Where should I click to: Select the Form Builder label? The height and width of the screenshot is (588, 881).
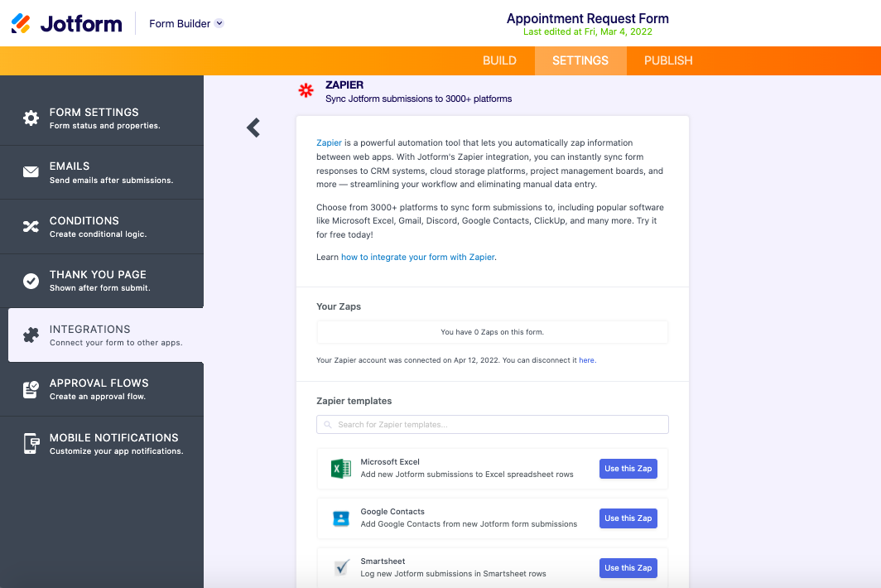point(180,24)
